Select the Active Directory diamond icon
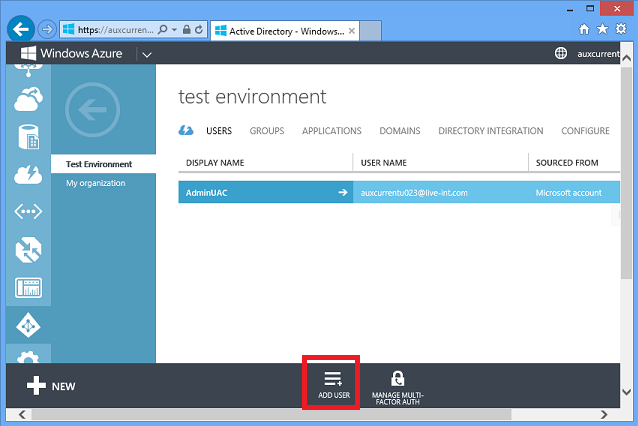The height and width of the screenshot is (426, 638). 28,325
